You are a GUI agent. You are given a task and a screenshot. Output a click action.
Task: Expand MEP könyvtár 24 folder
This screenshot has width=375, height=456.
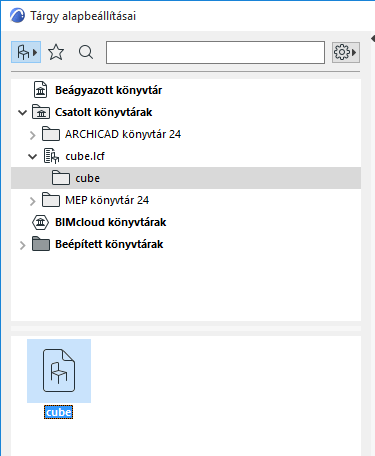pyautogui.click(x=32, y=201)
